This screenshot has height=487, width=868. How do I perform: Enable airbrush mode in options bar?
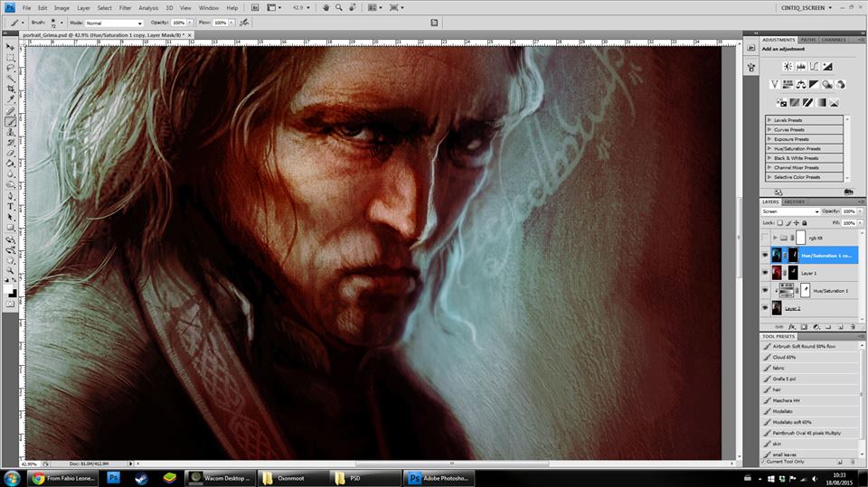[x=244, y=23]
